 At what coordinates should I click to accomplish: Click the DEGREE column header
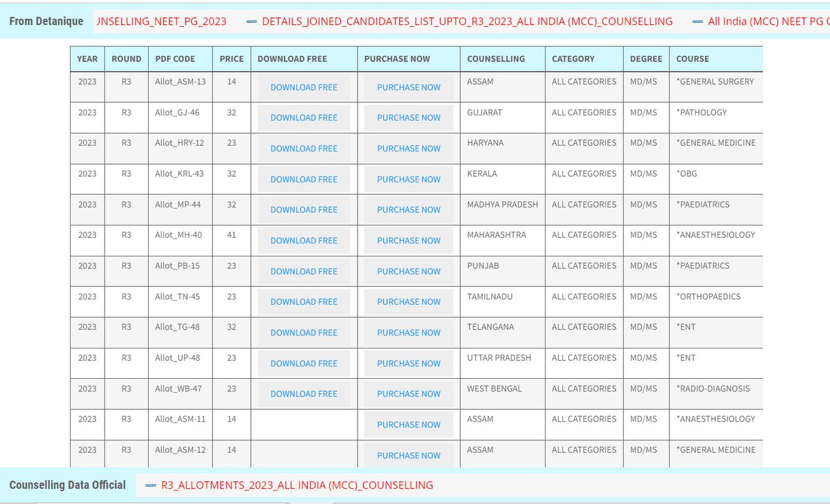646,59
